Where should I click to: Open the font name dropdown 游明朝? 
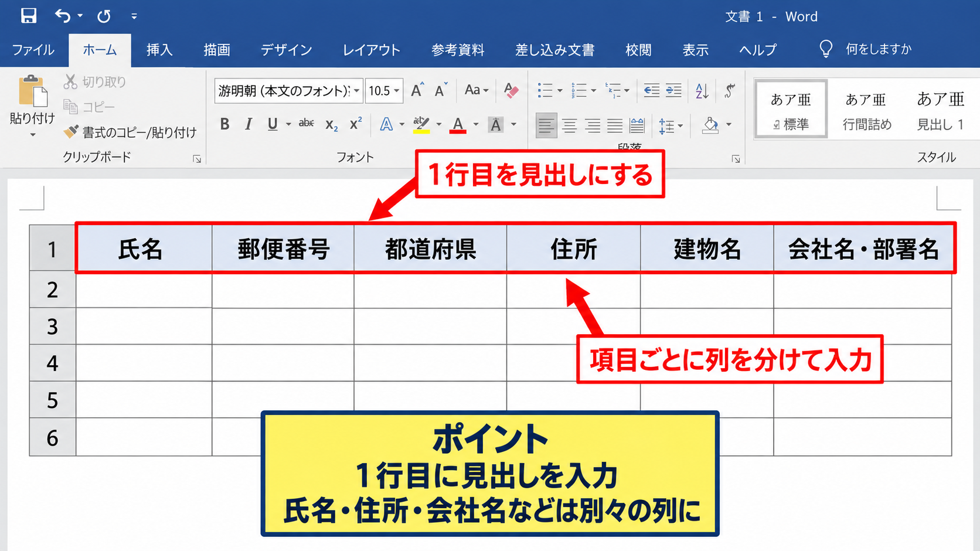point(356,91)
